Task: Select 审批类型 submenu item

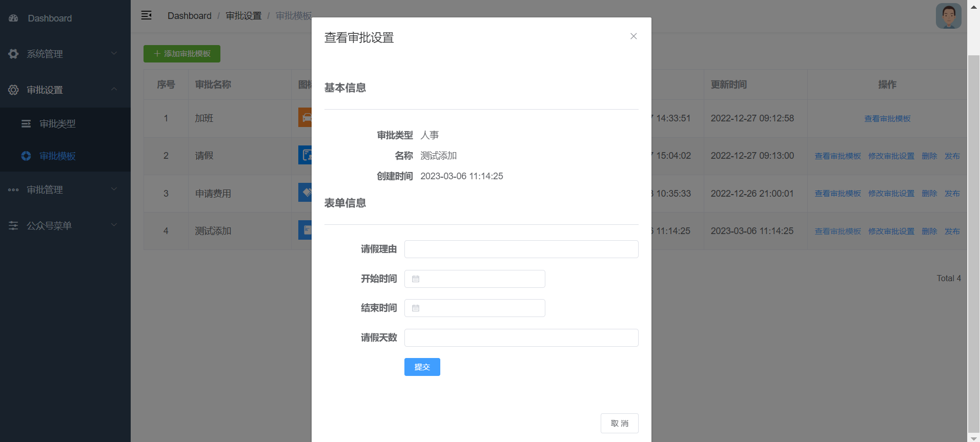Action: pos(65,123)
